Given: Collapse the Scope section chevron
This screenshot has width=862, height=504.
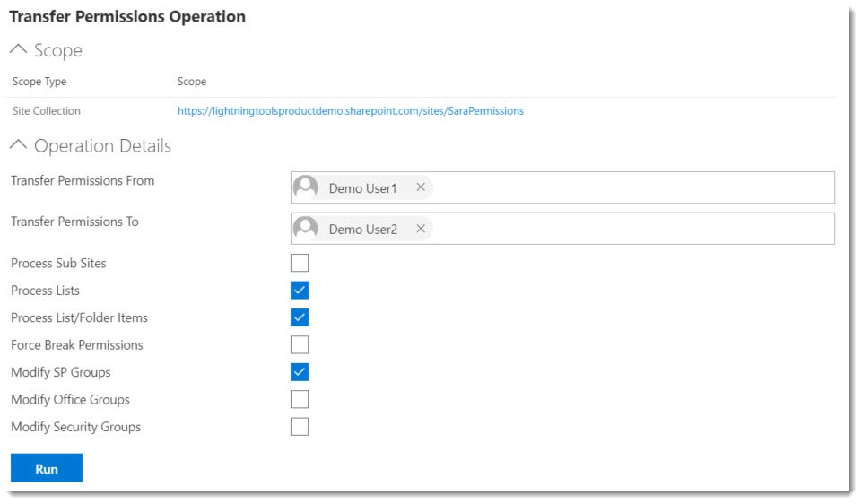Looking at the screenshot, I should (x=18, y=49).
